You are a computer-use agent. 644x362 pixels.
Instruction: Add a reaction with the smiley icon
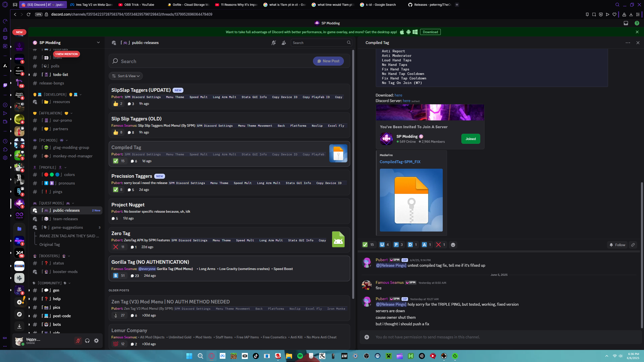[453, 245]
